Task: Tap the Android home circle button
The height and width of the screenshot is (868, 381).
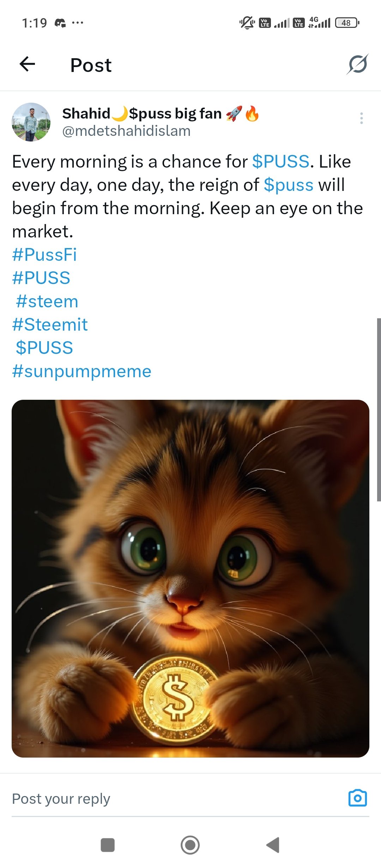Action: [190, 845]
